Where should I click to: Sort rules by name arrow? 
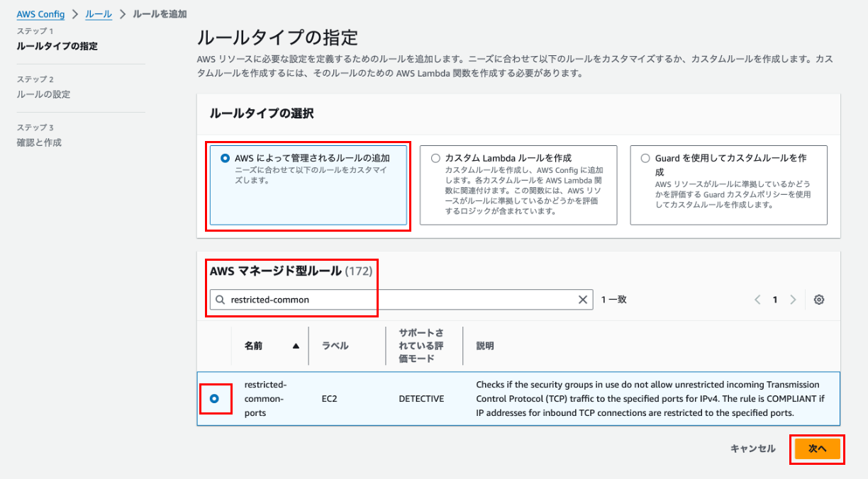[x=296, y=346]
